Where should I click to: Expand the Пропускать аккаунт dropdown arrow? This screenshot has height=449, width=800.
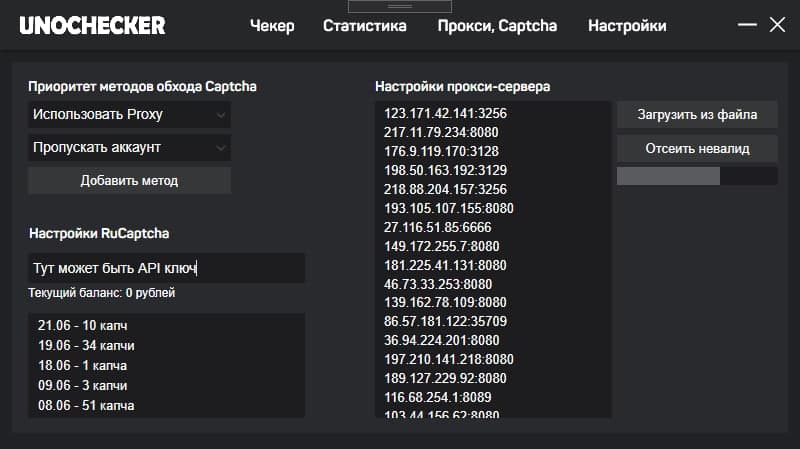point(220,148)
